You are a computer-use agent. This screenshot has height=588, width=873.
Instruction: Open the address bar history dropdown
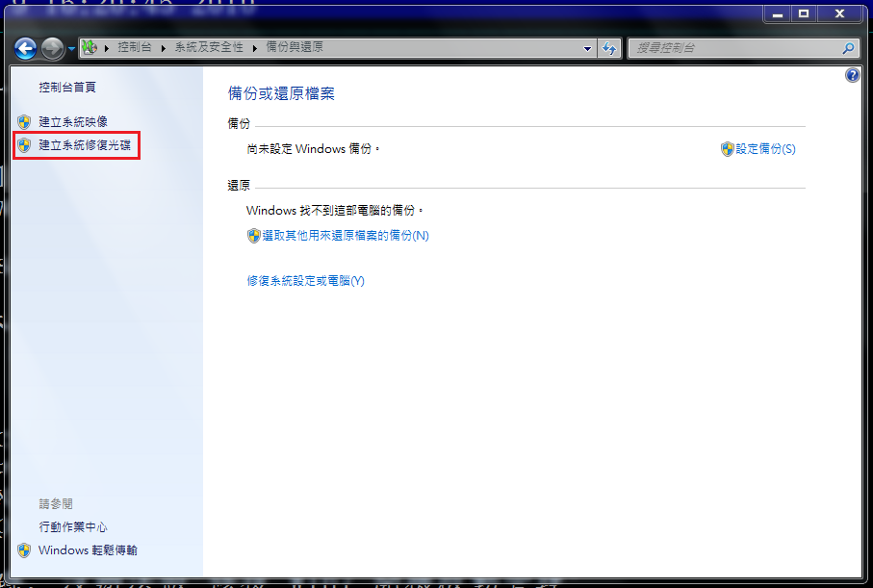tap(587, 48)
